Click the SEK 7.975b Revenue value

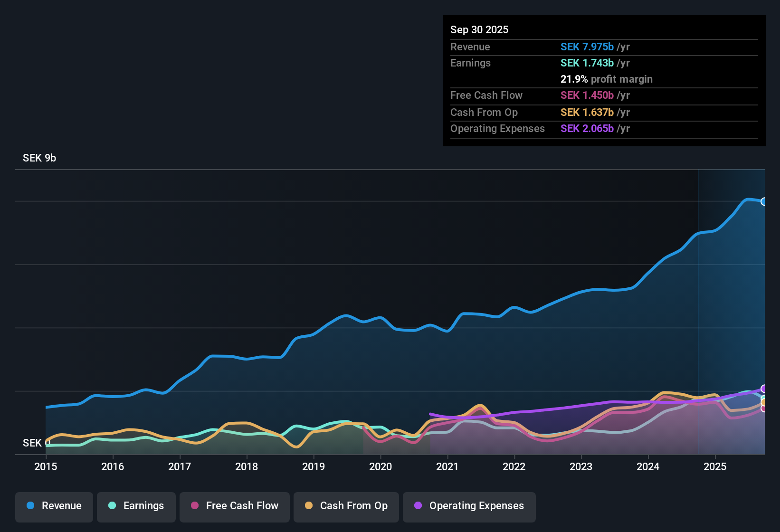pyautogui.click(x=588, y=47)
